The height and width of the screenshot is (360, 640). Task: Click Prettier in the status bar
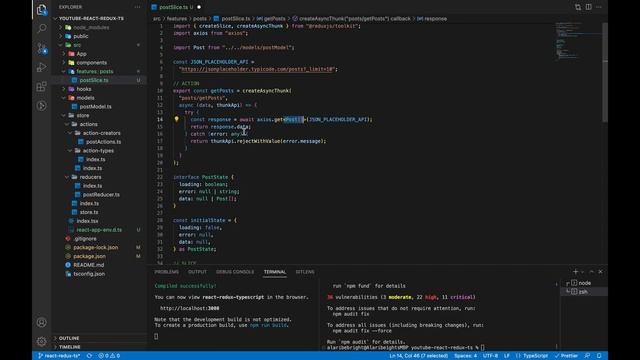point(566,356)
